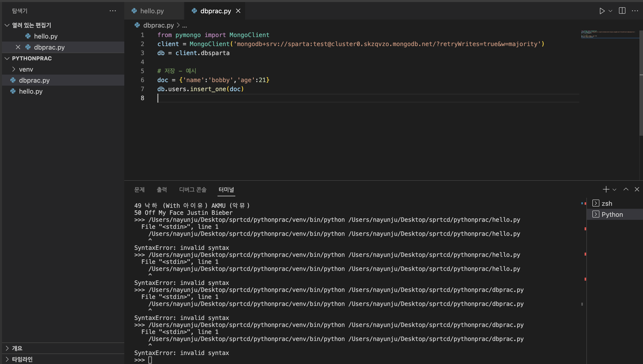Close the terminal panel

(x=637, y=189)
